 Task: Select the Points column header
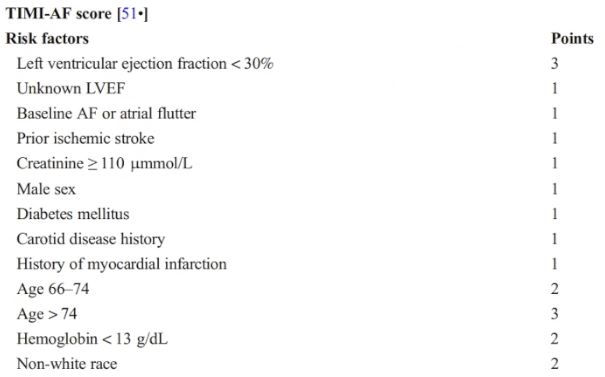pos(572,39)
